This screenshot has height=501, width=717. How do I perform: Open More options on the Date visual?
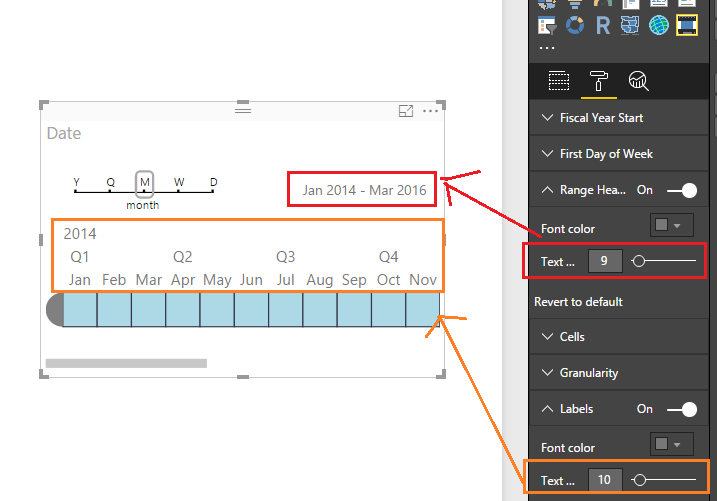(x=430, y=111)
